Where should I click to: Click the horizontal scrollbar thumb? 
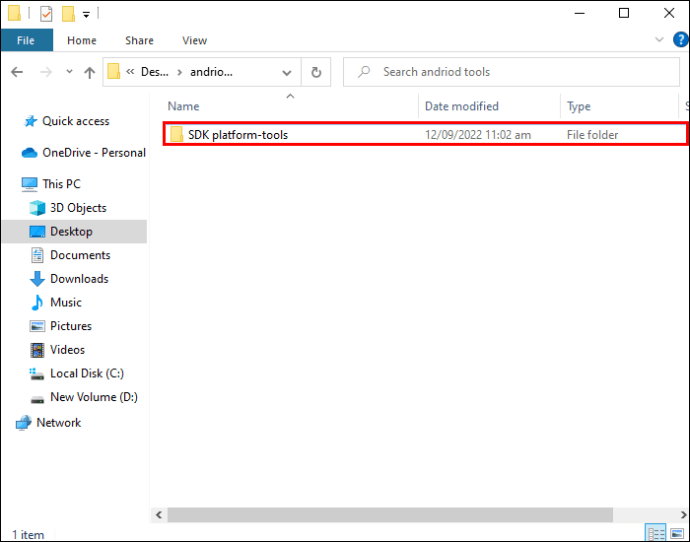[x=390, y=515]
